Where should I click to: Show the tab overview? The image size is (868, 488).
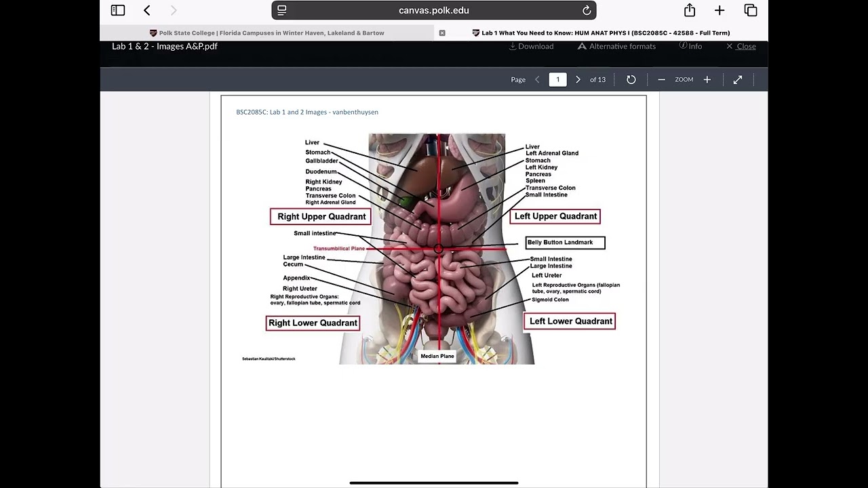751,10
